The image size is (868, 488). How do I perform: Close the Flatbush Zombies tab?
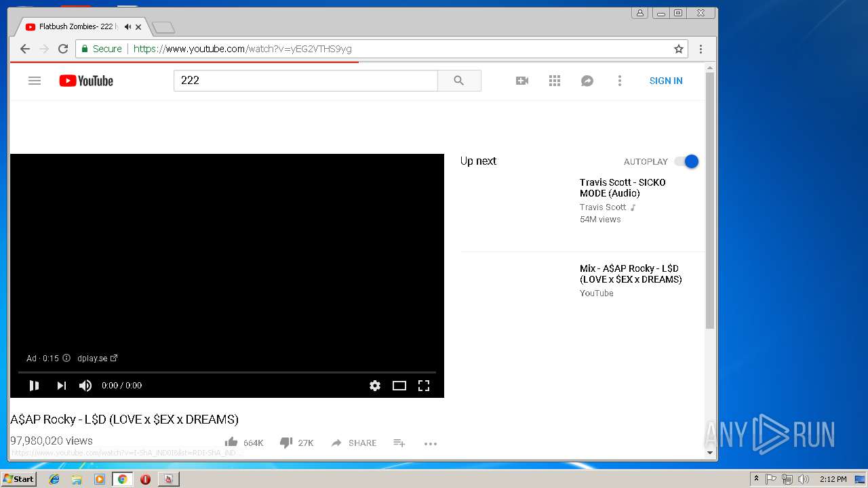[x=138, y=27]
